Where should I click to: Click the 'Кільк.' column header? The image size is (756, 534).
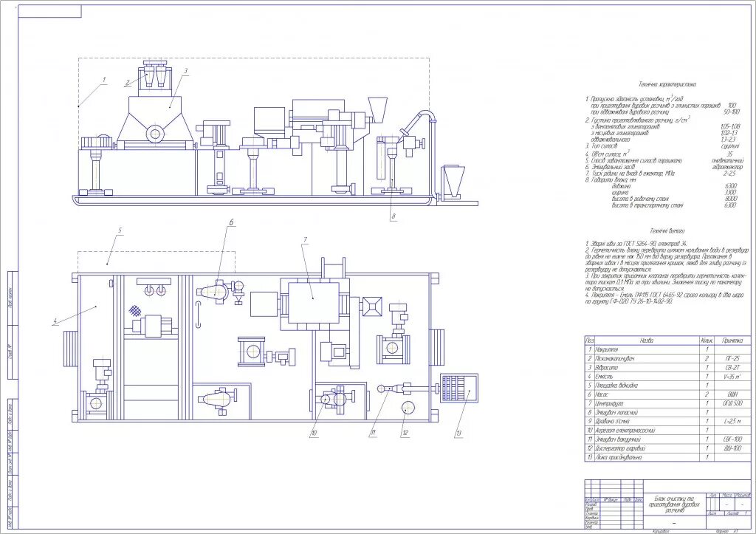click(707, 340)
